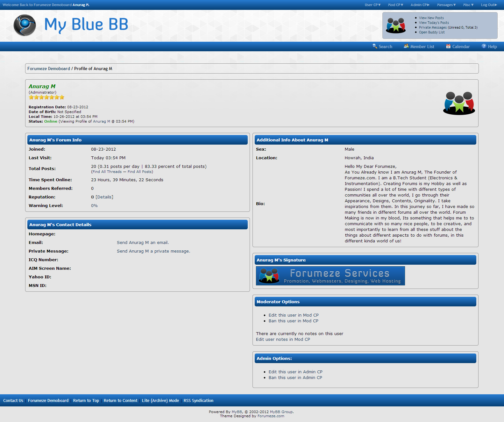Click the Moderator Options header
Viewport: 504px width, 422px height.
click(366, 302)
